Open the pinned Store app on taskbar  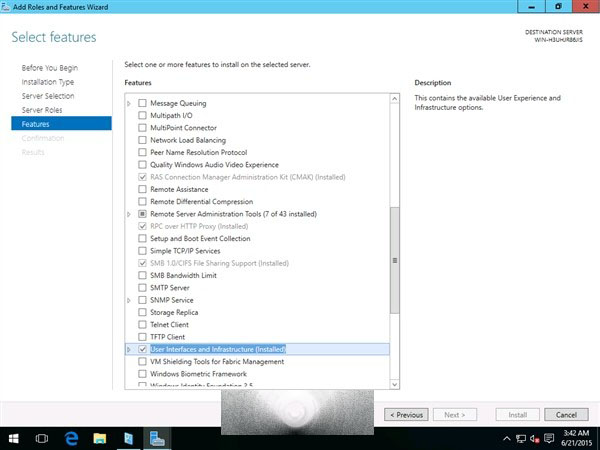coord(129,439)
